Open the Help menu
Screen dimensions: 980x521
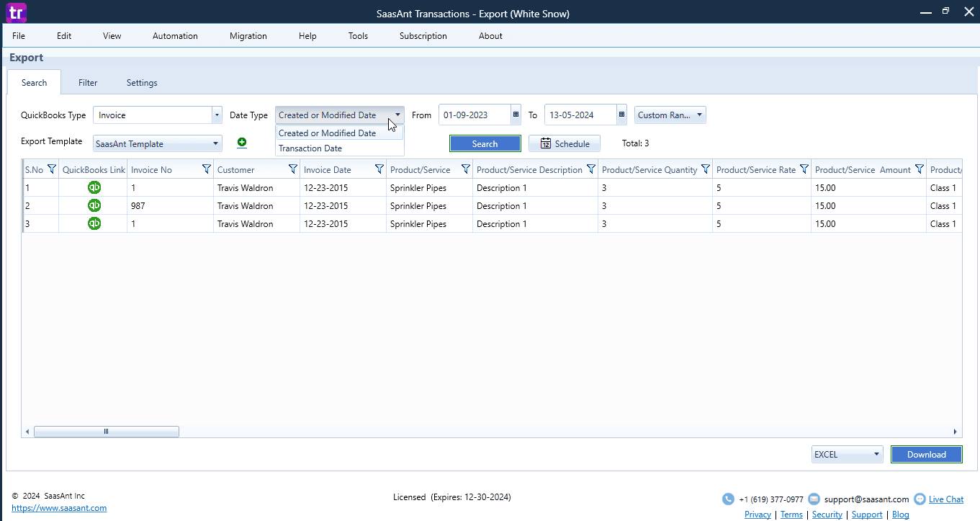point(307,35)
